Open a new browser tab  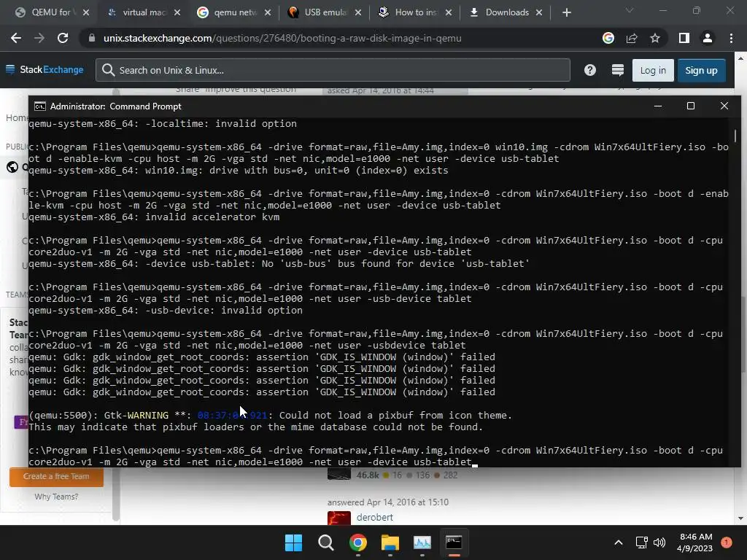pos(566,12)
